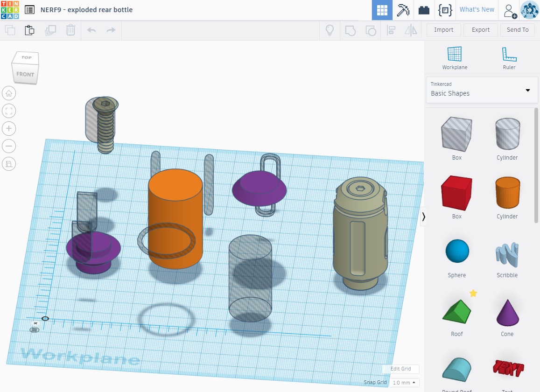This screenshot has width=540, height=392.
Task: Click the FRONT face of the view cube
Action: 25,74
